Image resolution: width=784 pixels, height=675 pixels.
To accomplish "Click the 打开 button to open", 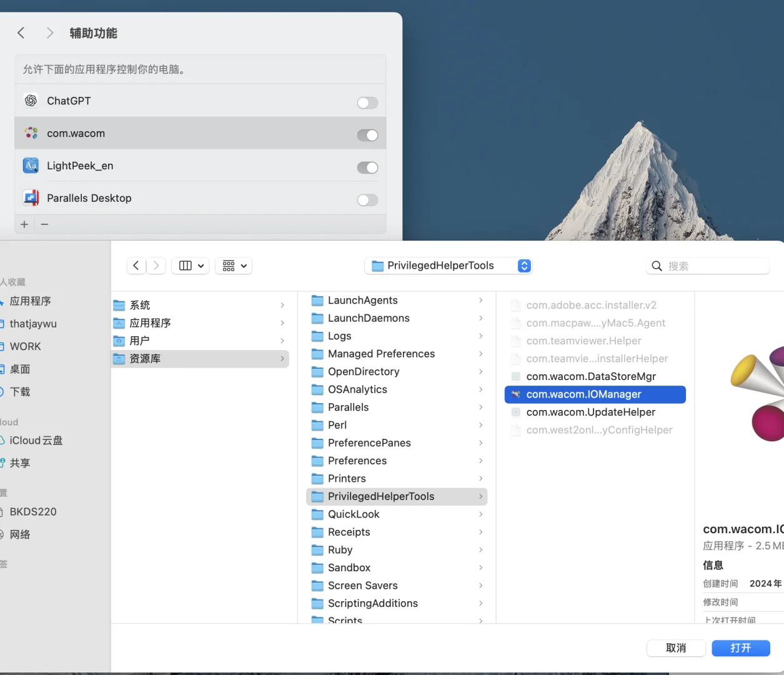I will tap(741, 648).
